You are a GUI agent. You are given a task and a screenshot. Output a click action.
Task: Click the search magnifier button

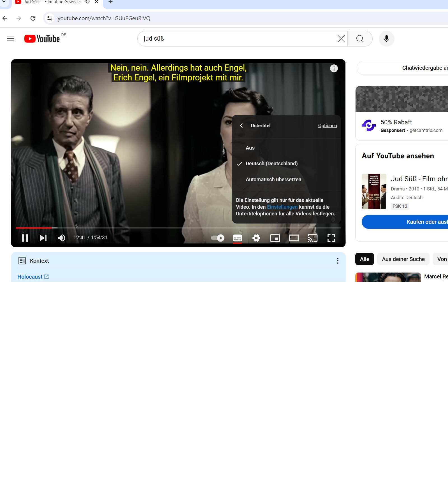[360, 39]
